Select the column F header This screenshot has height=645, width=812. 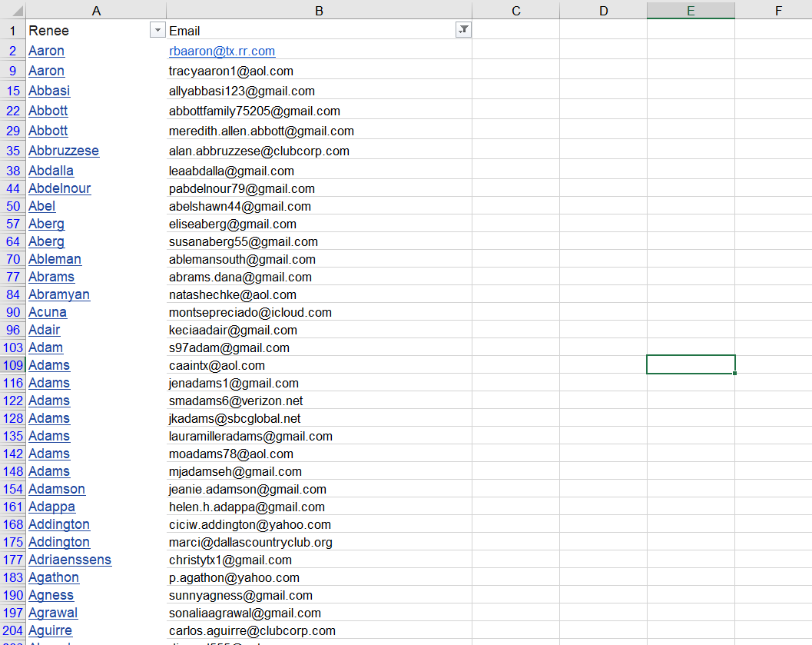coord(777,10)
